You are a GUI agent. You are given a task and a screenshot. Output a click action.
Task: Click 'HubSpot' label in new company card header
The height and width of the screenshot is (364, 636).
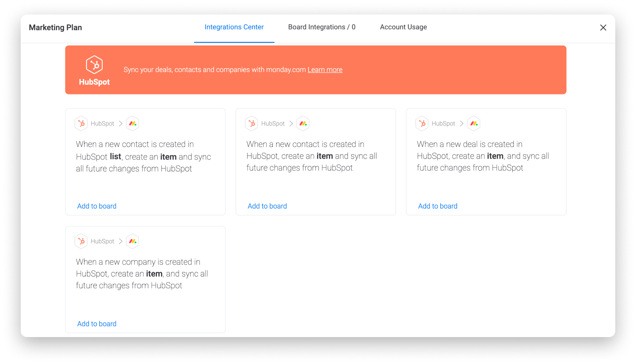pos(102,241)
